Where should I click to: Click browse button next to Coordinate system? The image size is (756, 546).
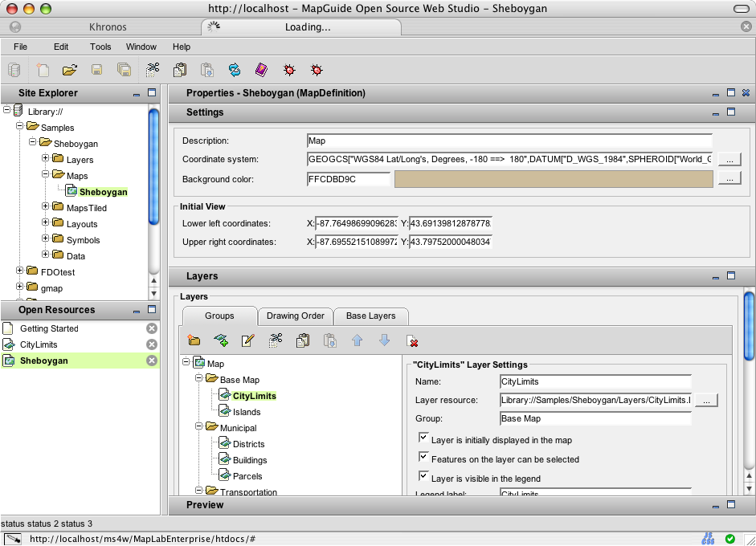[729, 159]
